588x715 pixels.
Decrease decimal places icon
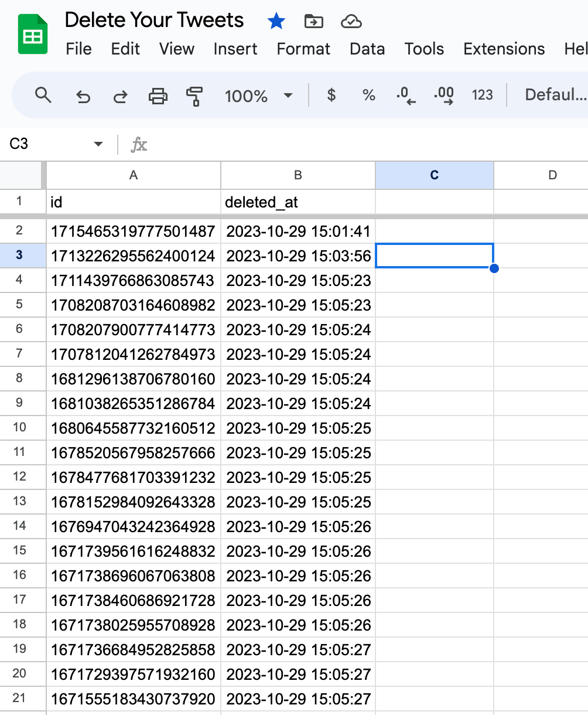(x=406, y=96)
